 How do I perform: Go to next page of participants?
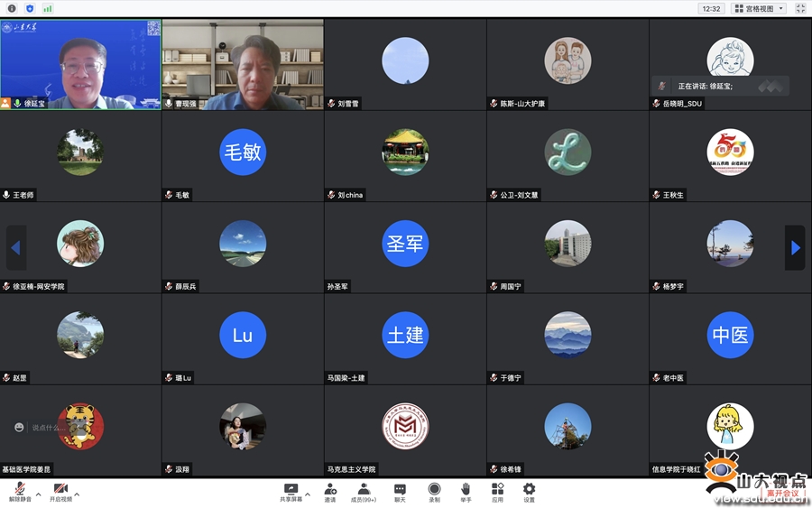pyautogui.click(x=795, y=247)
